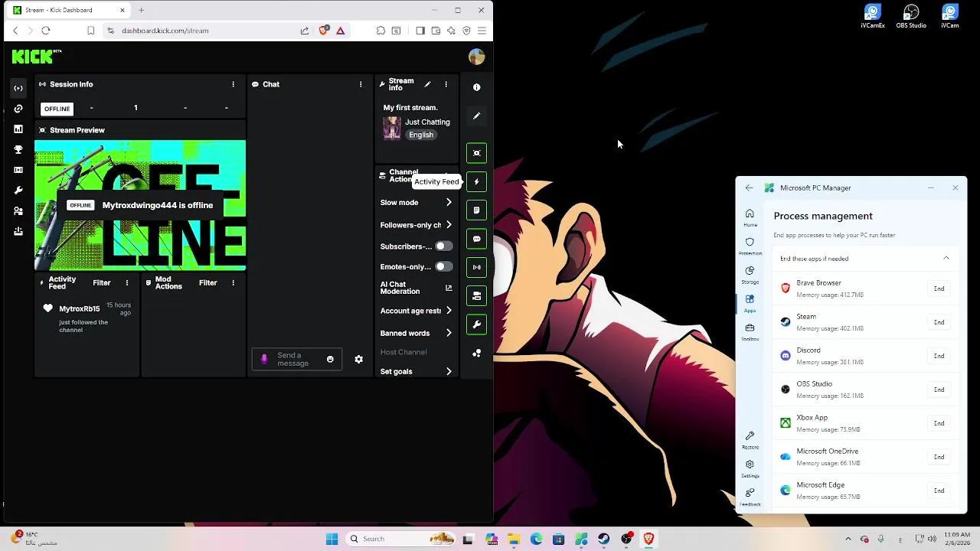This screenshot has width=980, height=551.
Task: Click Filter in Activity Feed panel
Action: click(102, 283)
